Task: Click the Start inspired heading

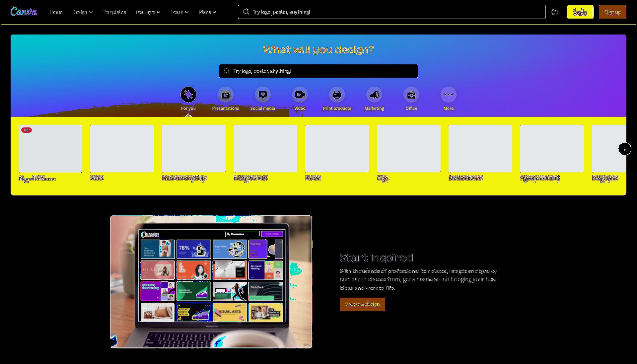Action: (x=377, y=257)
